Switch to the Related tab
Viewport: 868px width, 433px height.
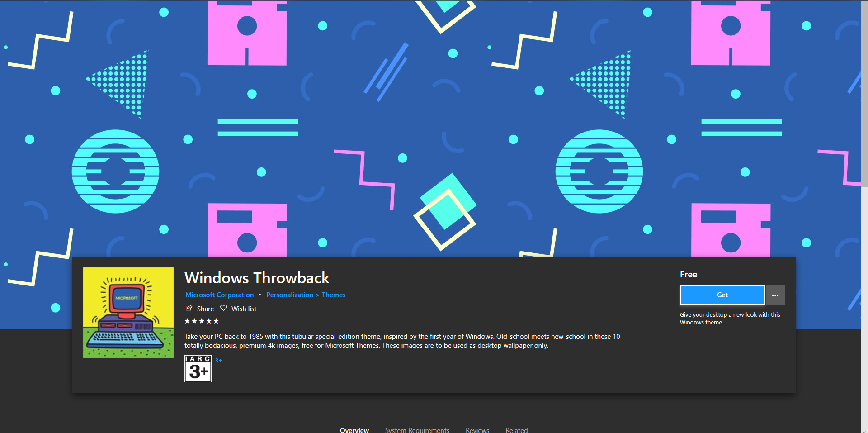(517, 430)
